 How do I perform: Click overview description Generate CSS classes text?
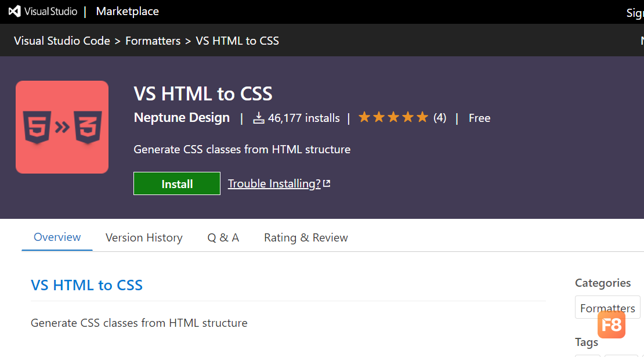point(139,323)
